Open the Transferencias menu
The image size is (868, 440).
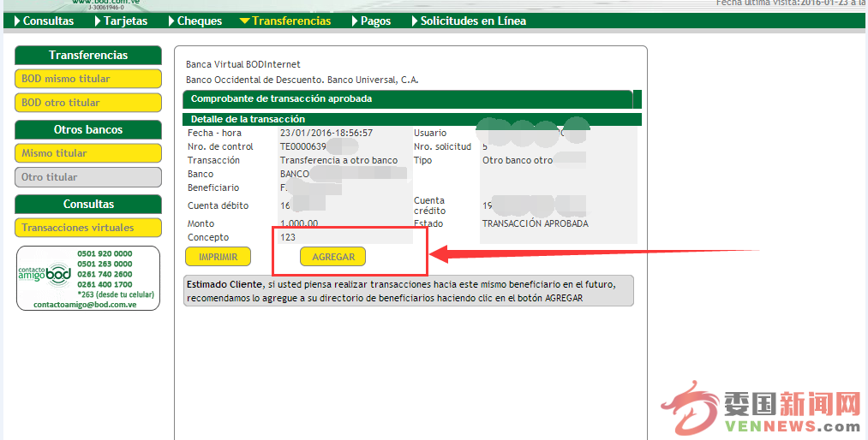point(291,21)
